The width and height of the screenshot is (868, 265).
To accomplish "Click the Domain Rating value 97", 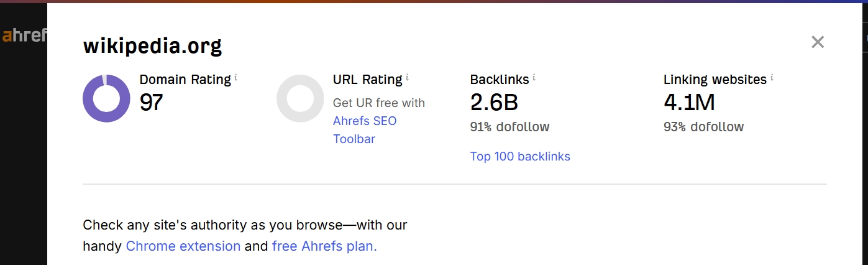I will pyautogui.click(x=151, y=103).
